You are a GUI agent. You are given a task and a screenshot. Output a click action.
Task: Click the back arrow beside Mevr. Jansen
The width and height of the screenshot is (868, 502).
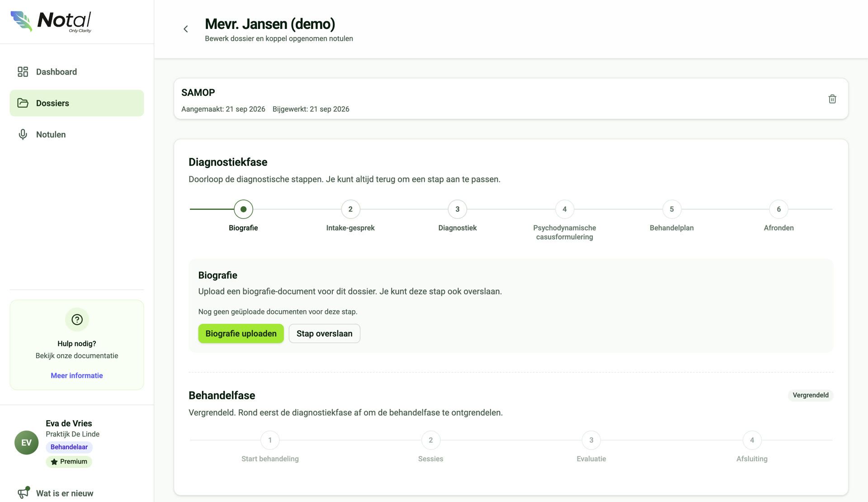pos(185,29)
